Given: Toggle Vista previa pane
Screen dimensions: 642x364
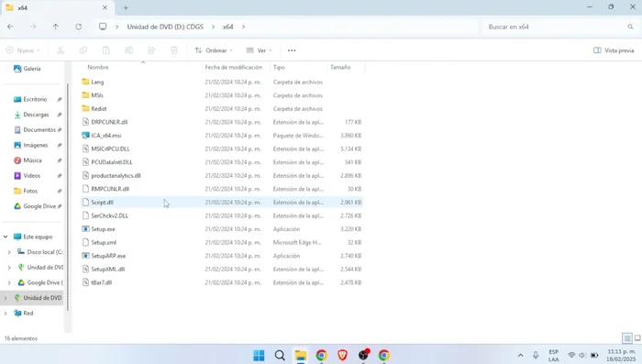Looking at the screenshot, I should [x=614, y=50].
